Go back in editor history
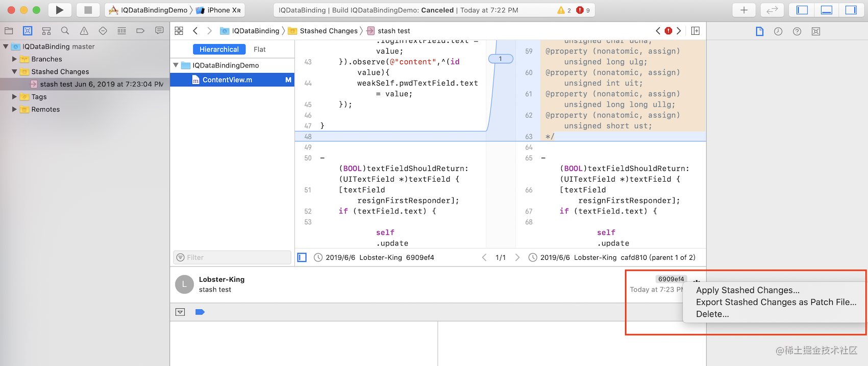 tap(195, 31)
